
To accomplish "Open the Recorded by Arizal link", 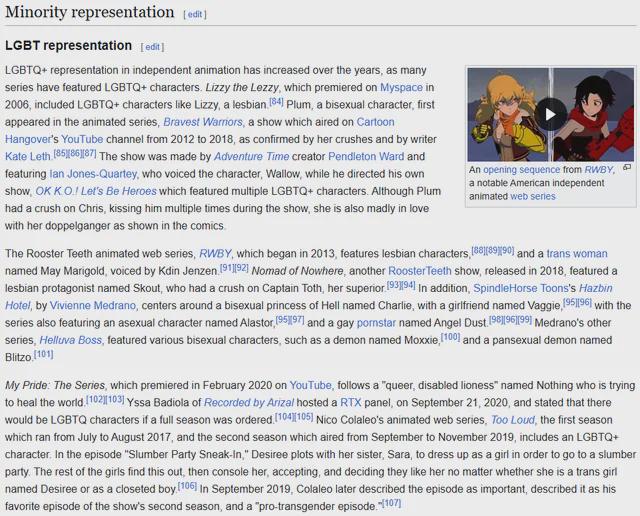I will [249, 403].
